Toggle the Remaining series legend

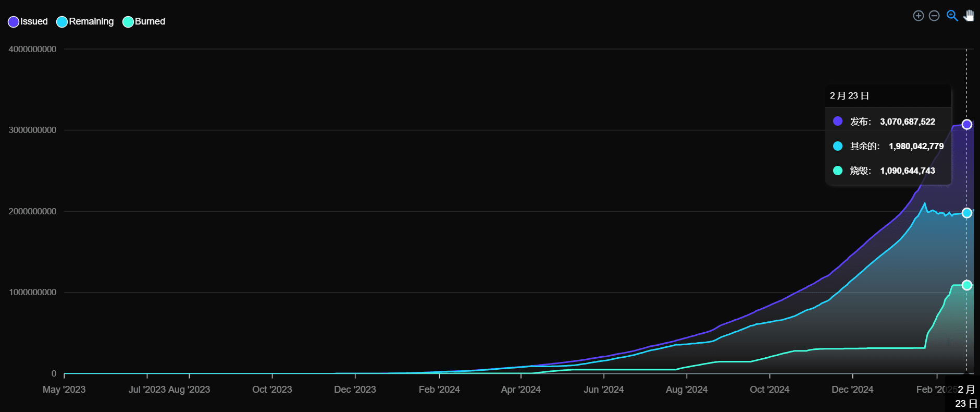coord(85,21)
